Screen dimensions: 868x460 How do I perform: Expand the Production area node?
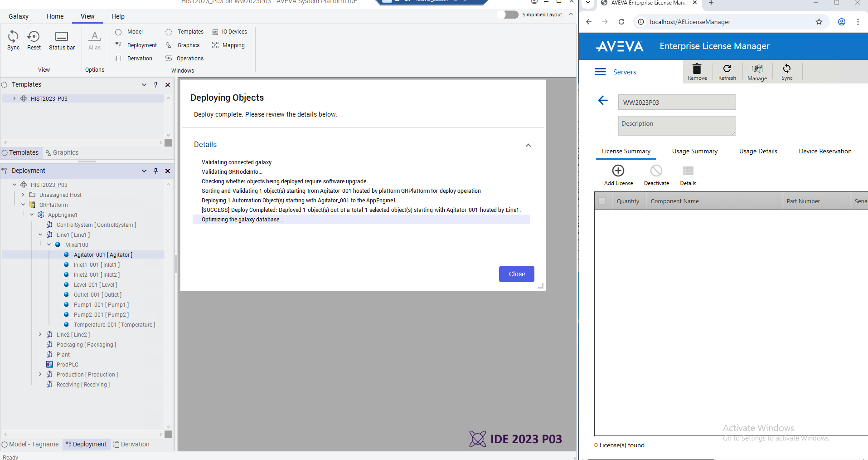point(40,374)
